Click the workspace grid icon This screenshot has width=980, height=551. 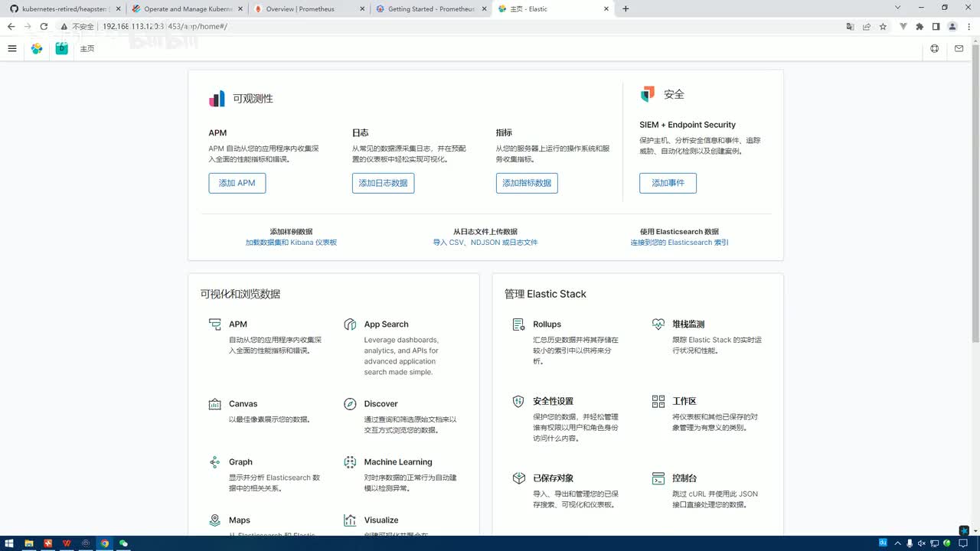point(658,401)
